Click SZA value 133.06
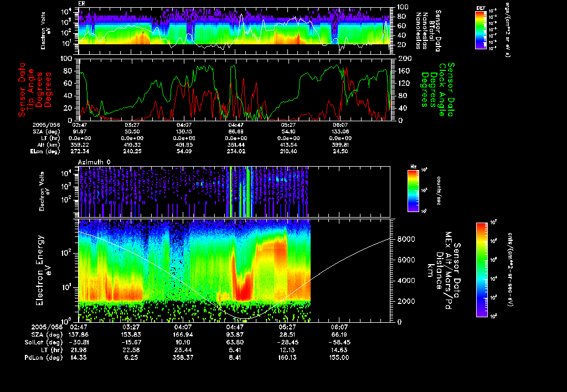The height and width of the screenshot is (392, 567). pos(341,132)
